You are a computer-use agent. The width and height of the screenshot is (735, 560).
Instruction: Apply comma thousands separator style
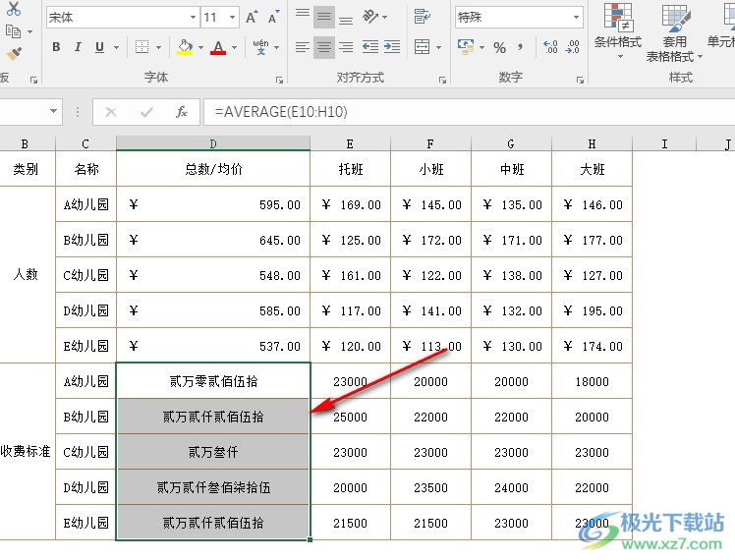click(x=521, y=47)
